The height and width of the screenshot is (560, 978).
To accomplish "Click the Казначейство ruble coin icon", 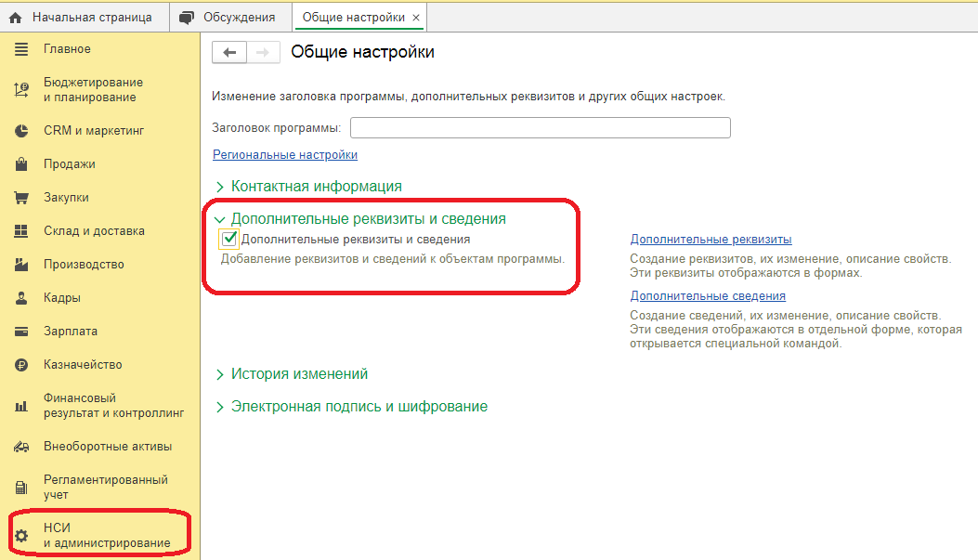I will tap(21, 365).
